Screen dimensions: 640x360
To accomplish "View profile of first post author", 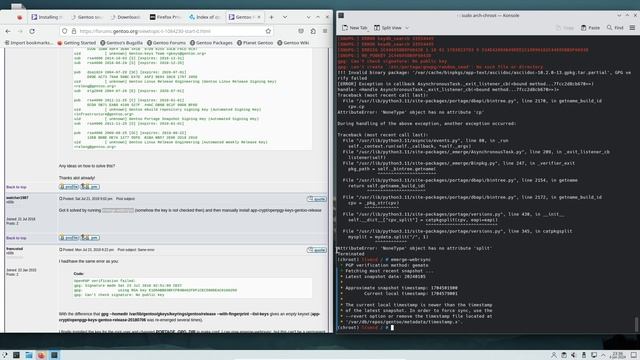I will (x=69, y=187).
